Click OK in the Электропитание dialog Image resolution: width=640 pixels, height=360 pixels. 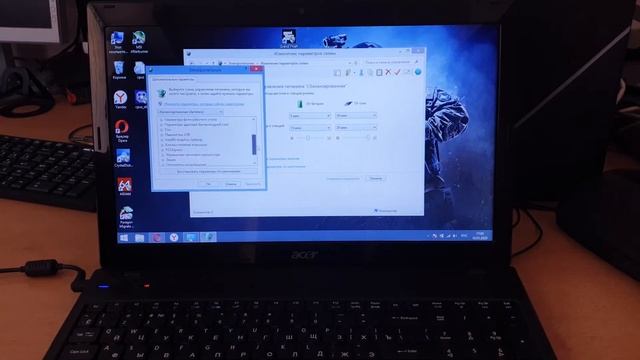tap(208, 184)
